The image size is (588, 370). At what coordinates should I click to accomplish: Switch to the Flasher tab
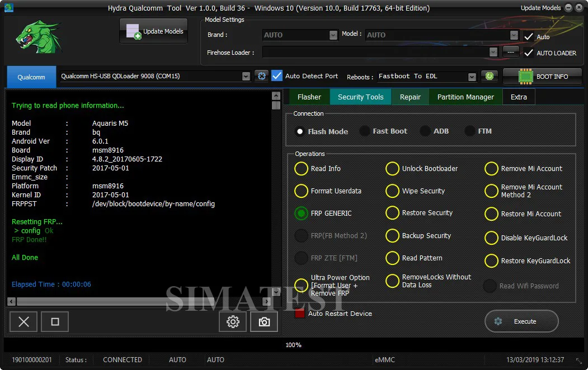[x=309, y=97]
